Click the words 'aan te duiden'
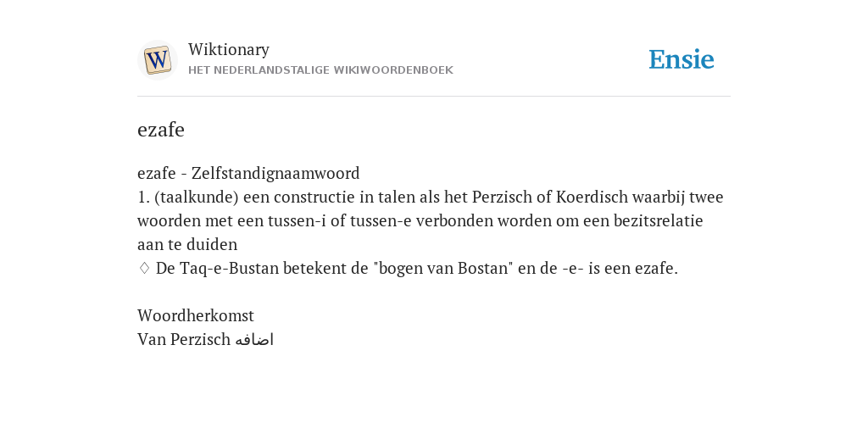 point(187,245)
